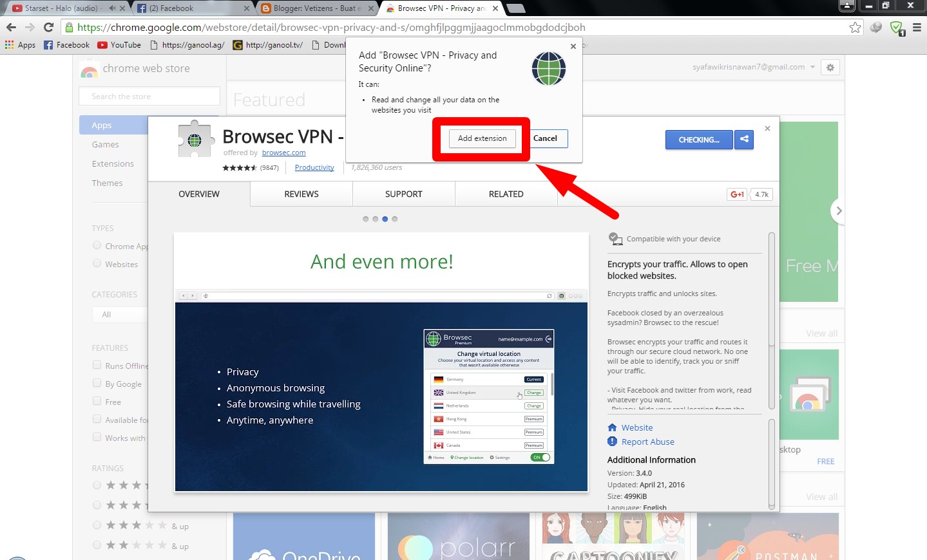Open the polarr app tile
Image resolution: width=927 pixels, height=560 pixels.
point(459,536)
